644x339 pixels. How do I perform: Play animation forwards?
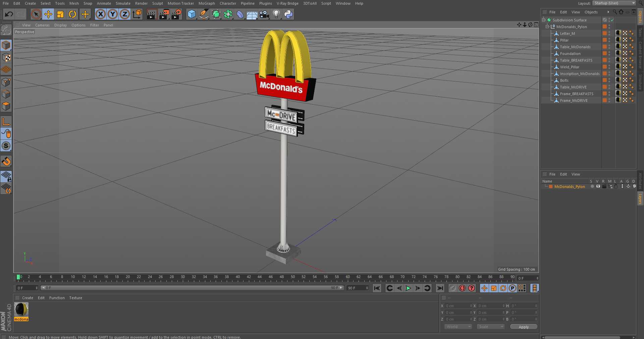pyautogui.click(x=408, y=288)
